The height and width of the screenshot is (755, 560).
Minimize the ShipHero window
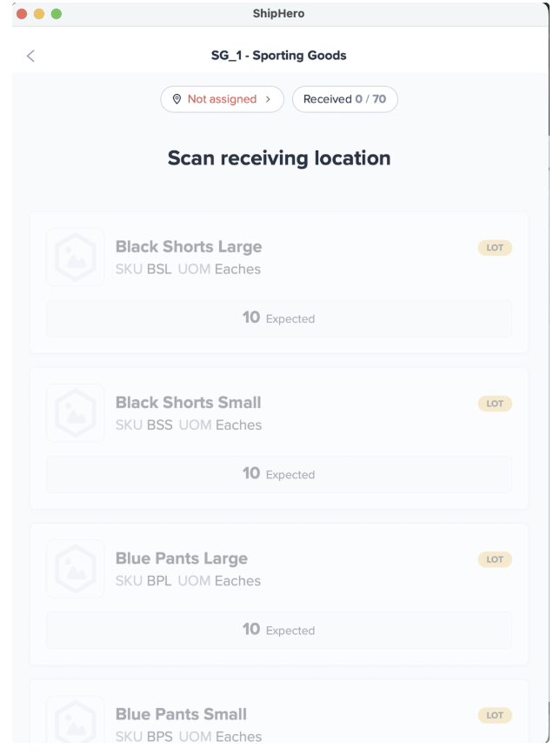38,14
